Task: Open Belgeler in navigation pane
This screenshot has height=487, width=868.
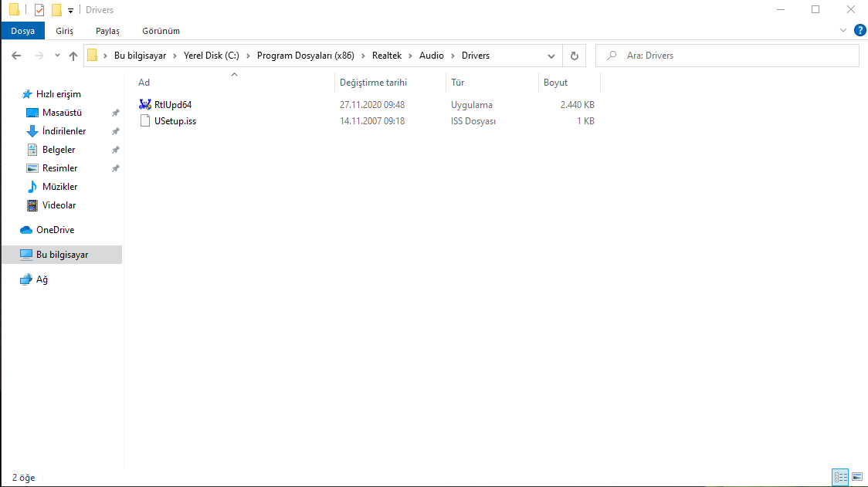Action: [x=58, y=150]
